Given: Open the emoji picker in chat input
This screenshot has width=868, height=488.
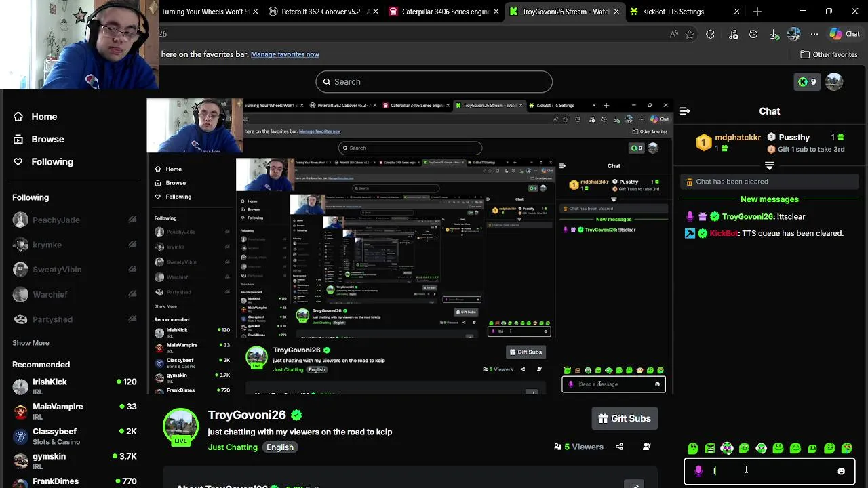Looking at the screenshot, I should [841, 471].
